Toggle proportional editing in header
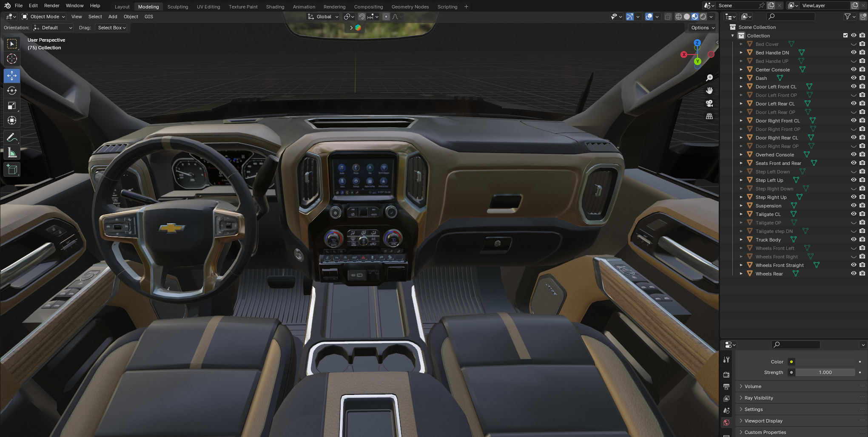The width and height of the screenshot is (868, 437). [386, 17]
